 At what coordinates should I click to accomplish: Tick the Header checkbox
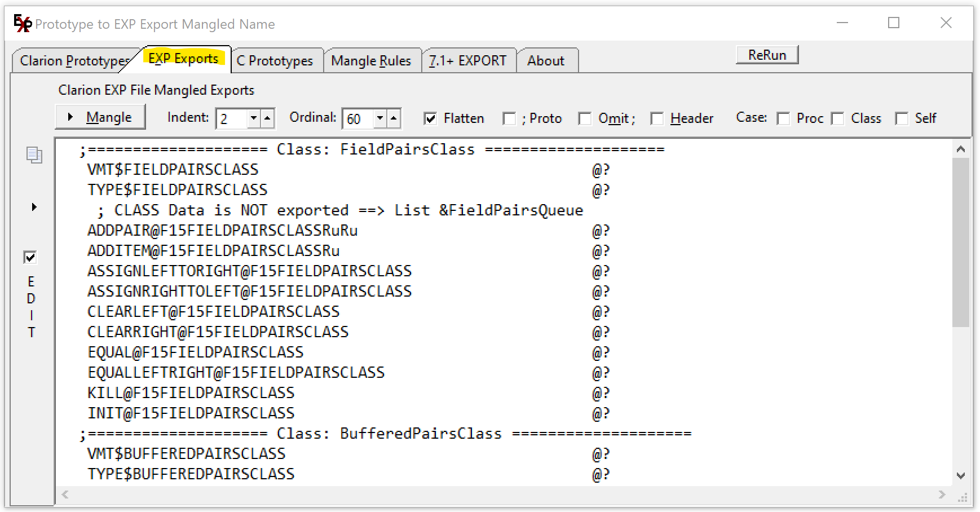coord(657,118)
